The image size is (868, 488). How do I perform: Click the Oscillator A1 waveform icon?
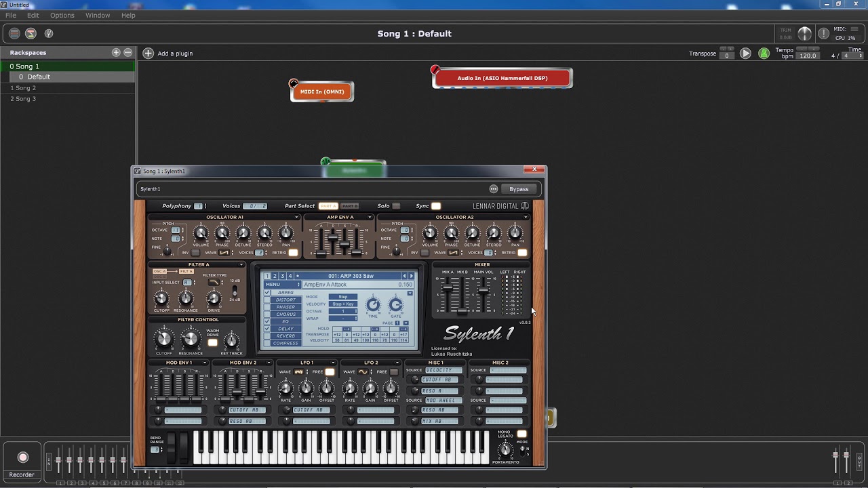point(224,253)
